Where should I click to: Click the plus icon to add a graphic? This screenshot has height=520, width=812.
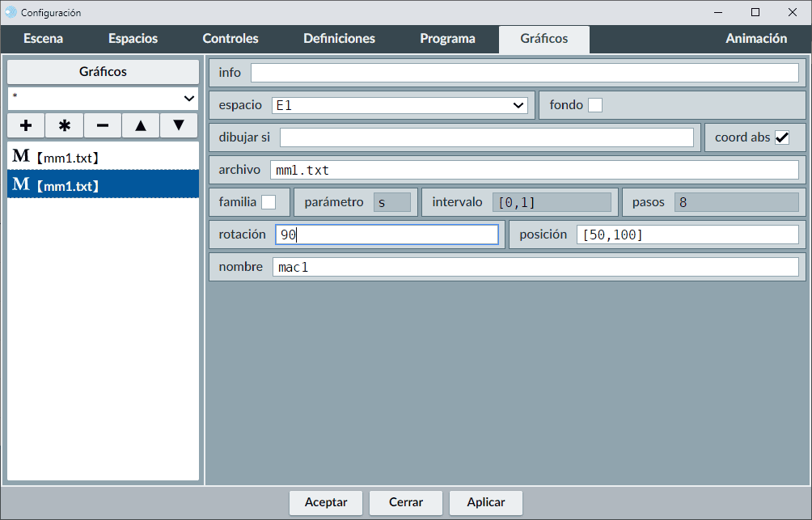[x=26, y=126]
